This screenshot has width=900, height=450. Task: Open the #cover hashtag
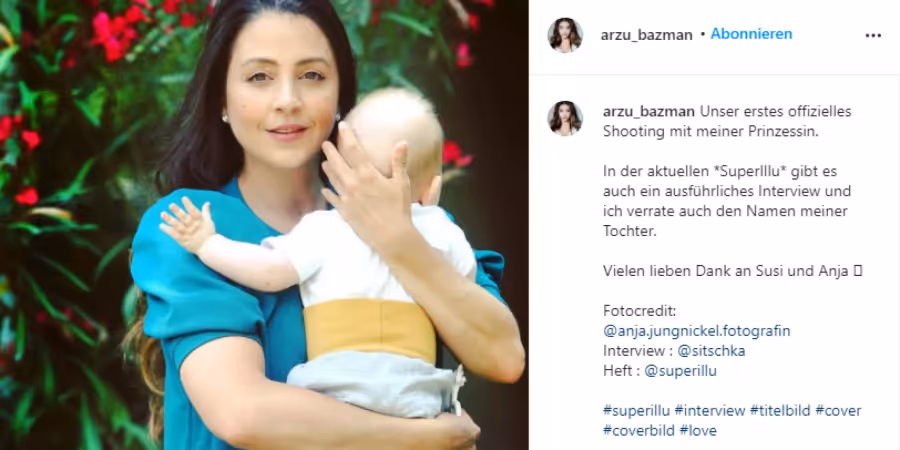pyautogui.click(x=839, y=410)
